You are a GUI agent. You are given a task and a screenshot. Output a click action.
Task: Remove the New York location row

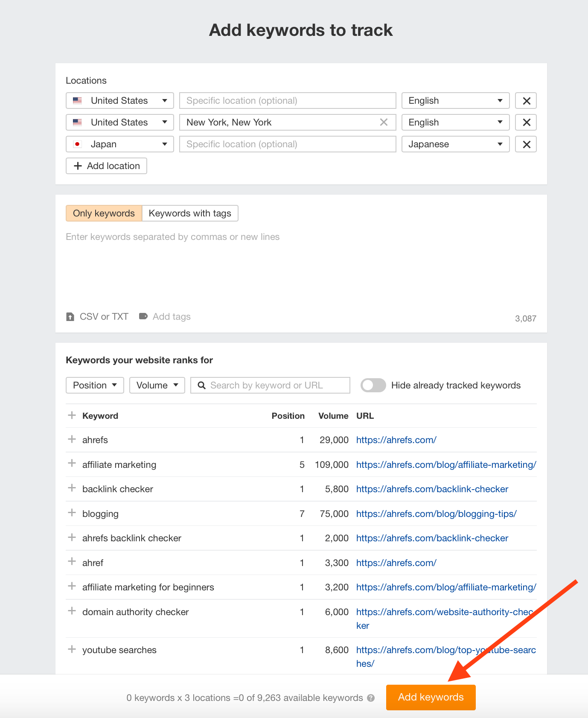pyautogui.click(x=526, y=123)
